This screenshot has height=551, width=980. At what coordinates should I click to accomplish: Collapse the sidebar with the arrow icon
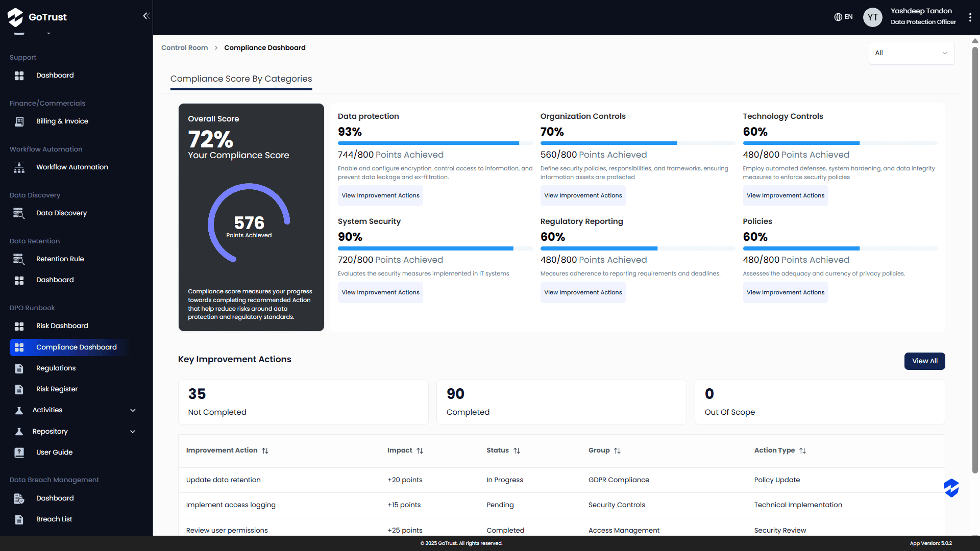[146, 16]
